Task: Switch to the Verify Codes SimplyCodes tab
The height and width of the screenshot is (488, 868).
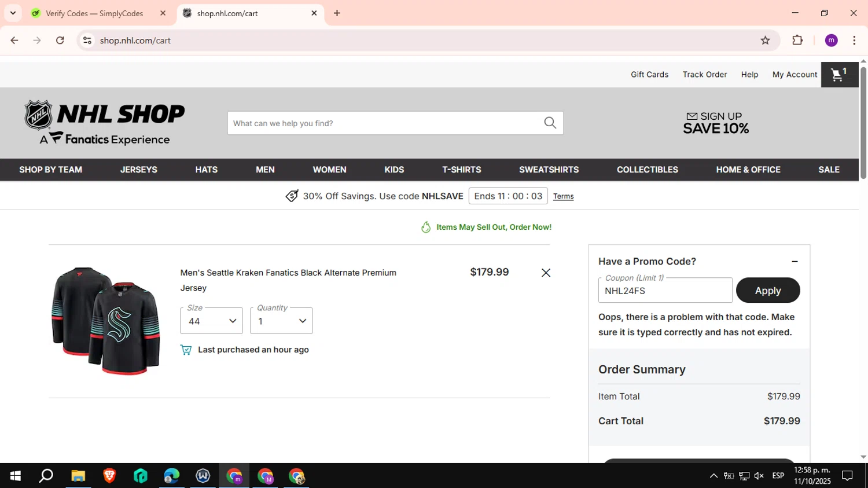Action: [94, 13]
